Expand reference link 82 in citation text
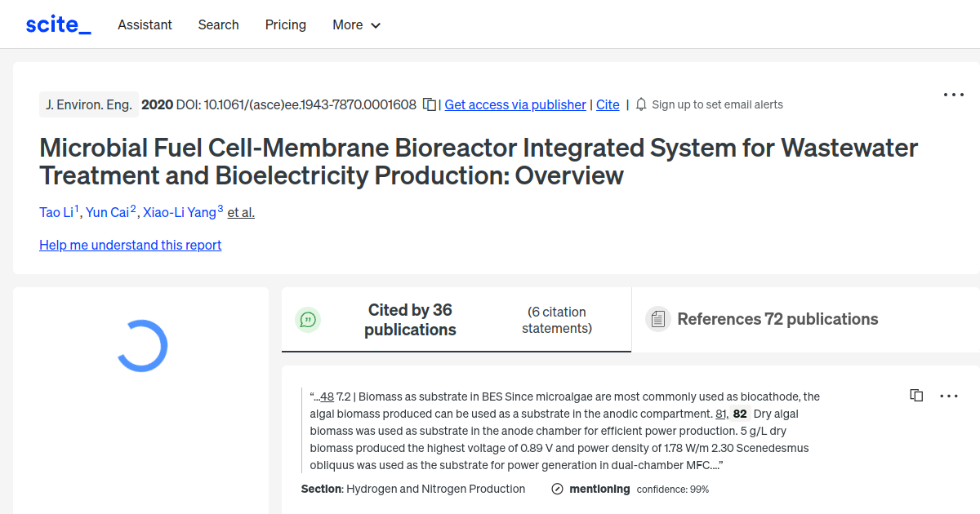Screen dimensions: 980x514 [739, 414]
